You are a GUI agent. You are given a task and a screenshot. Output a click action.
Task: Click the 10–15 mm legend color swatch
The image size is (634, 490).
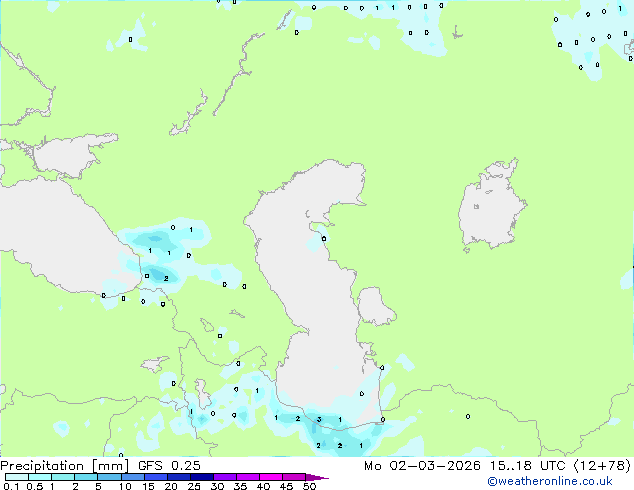pyautogui.click(x=133, y=477)
